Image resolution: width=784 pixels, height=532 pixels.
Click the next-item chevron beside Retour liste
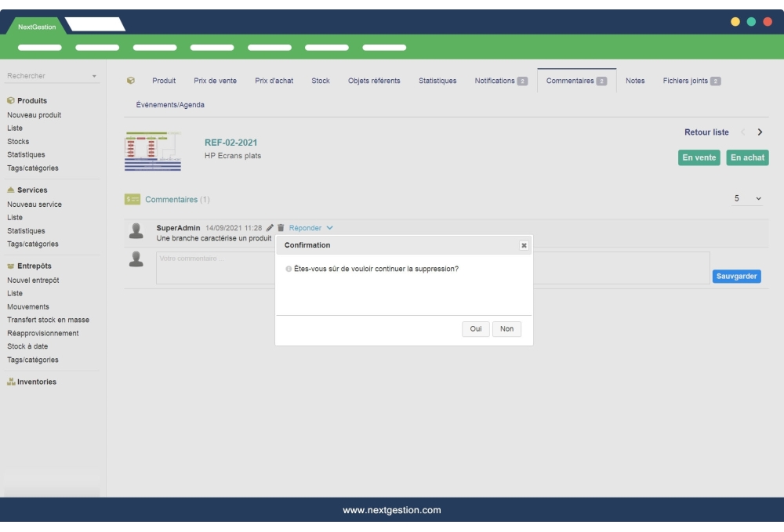point(759,132)
